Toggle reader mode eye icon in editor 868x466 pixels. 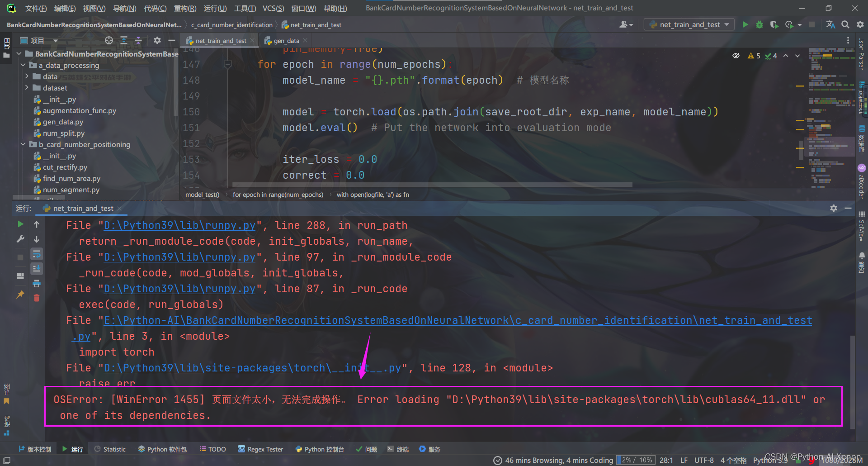click(x=736, y=56)
